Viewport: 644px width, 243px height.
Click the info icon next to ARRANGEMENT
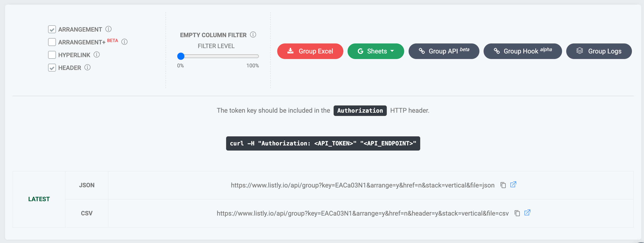108,29
